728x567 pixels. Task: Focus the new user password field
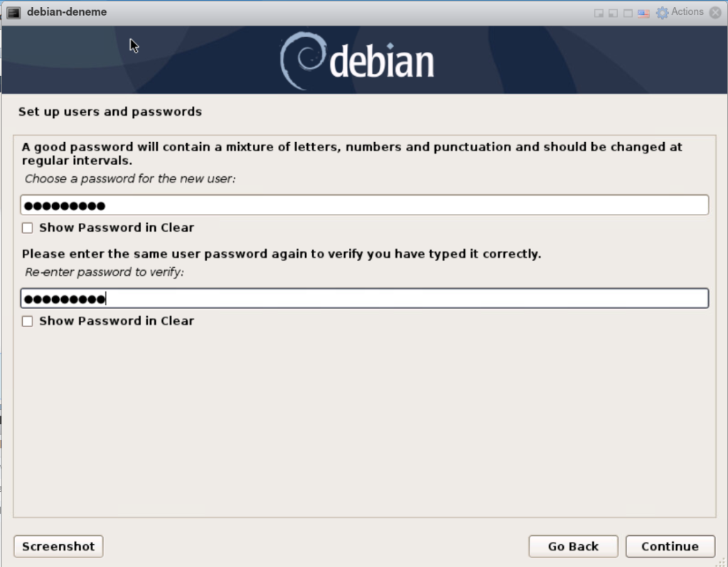(x=365, y=205)
